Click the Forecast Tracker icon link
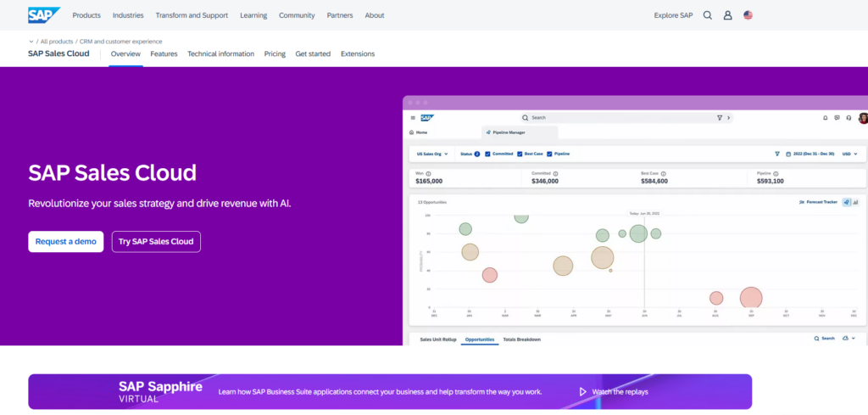This screenshot has width=868, height=415. tap(802, 202)
